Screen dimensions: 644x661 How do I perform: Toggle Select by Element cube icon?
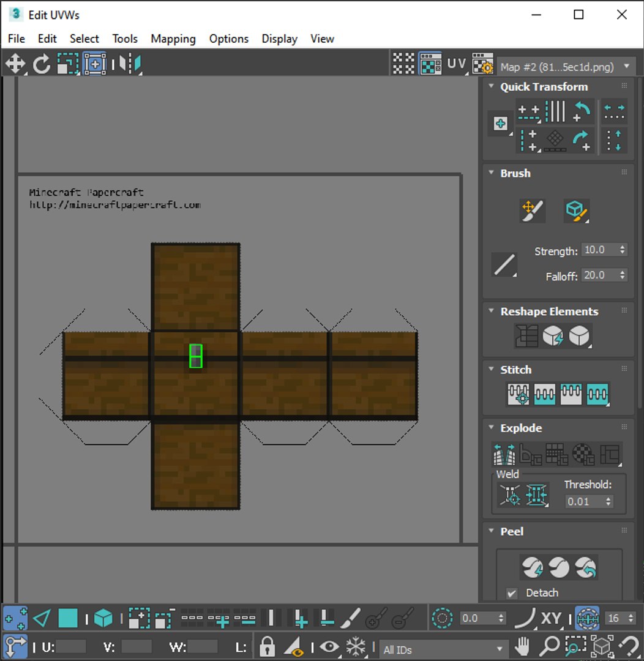point(103,618)
